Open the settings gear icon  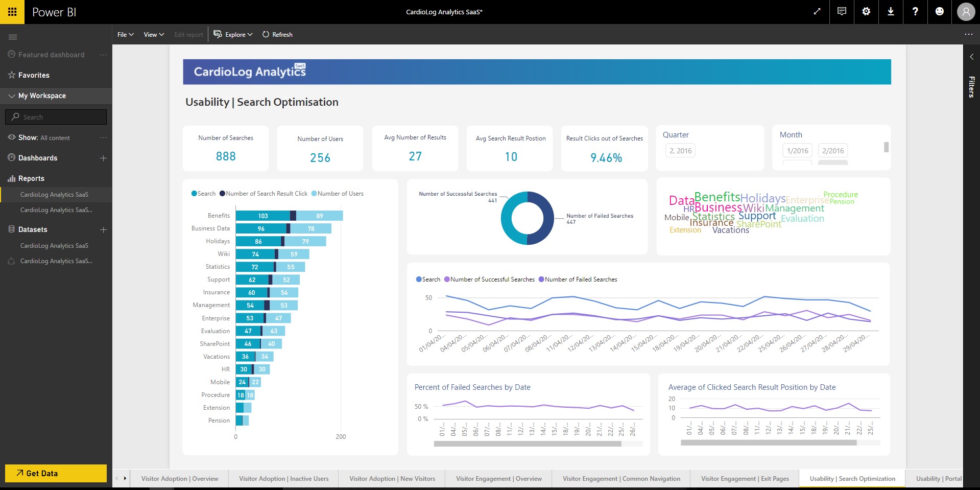[866, 11]
